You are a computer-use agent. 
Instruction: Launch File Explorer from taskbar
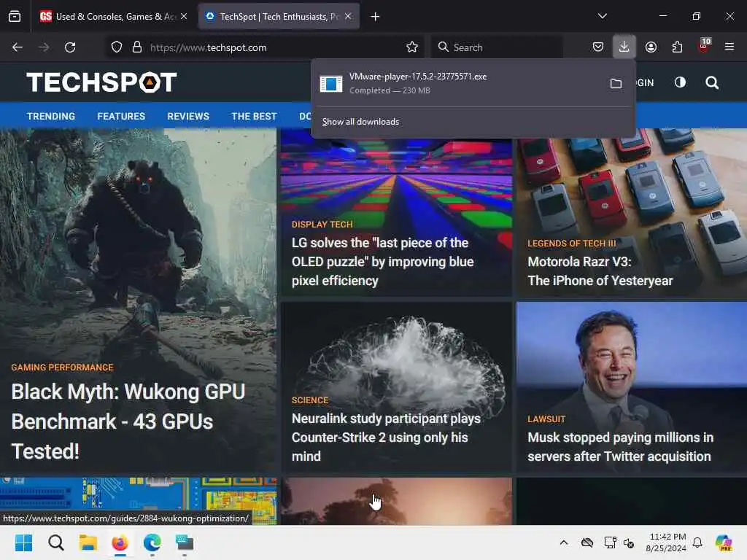[x=88, y=542]
